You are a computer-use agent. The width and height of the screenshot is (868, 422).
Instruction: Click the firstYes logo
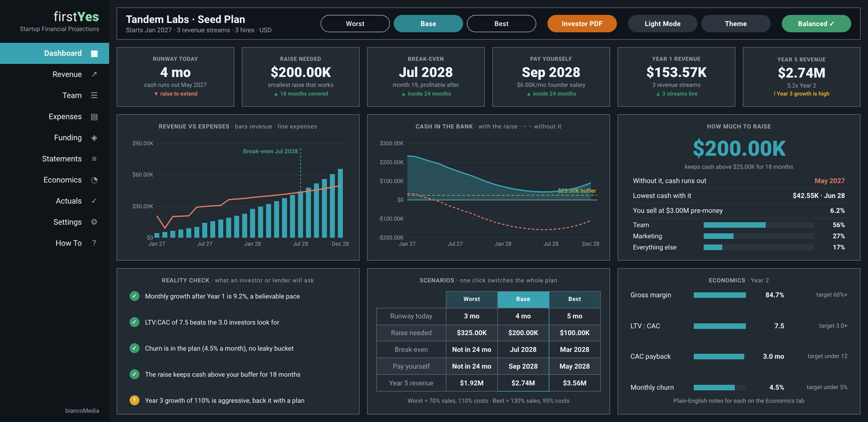[x=76, y=17]
